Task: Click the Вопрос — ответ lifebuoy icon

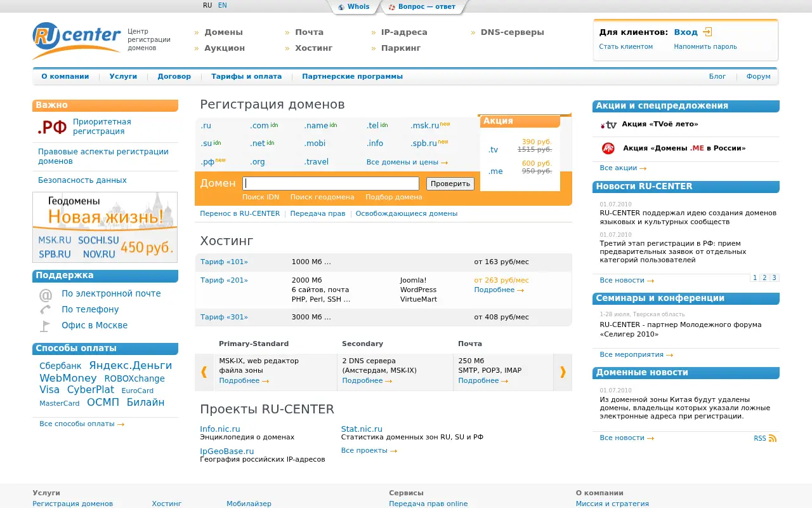Action: (392, 7)
